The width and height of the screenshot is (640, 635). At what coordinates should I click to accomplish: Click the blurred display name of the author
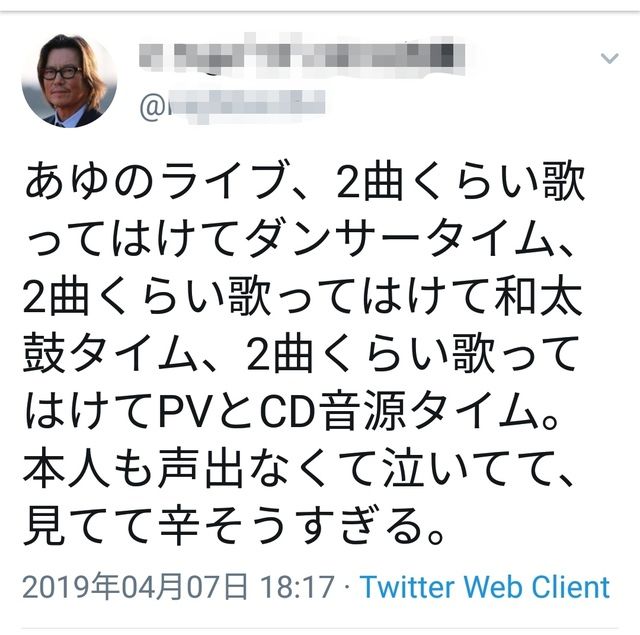(302, 55)
